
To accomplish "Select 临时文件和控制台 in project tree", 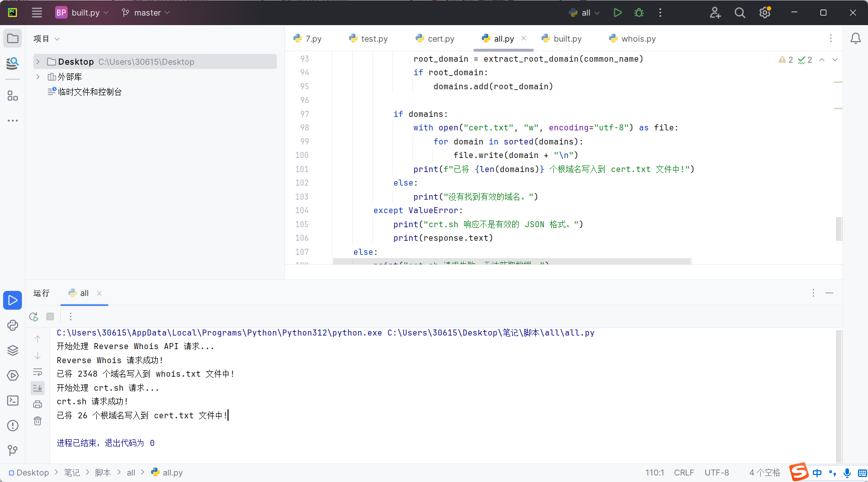I will coord(84,92).
